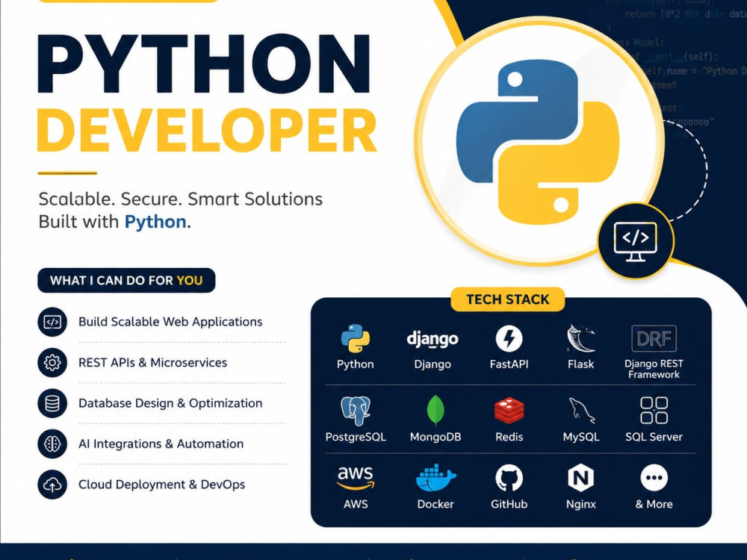Click the MongoDB green leaf icon
The image size is (747, 560).
(436, 410)
